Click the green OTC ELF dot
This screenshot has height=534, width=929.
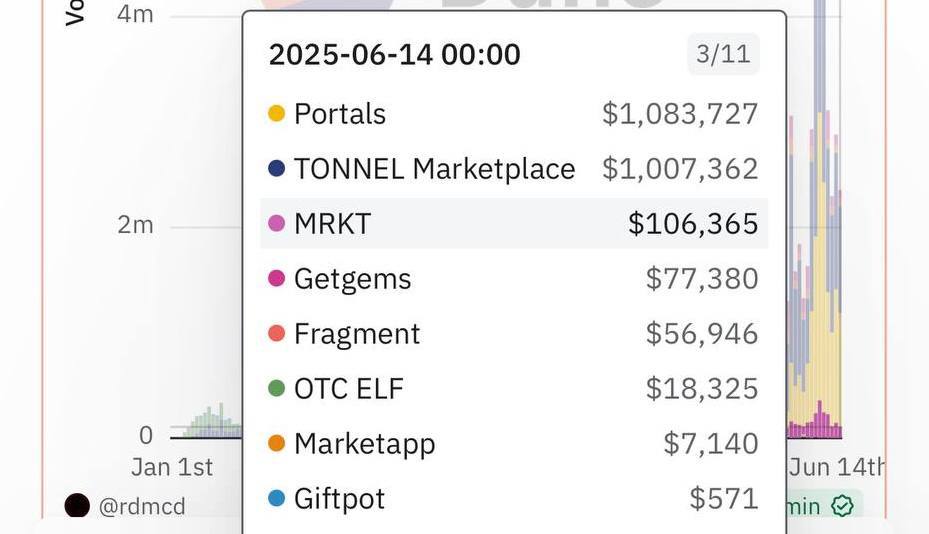coord(277,388)
